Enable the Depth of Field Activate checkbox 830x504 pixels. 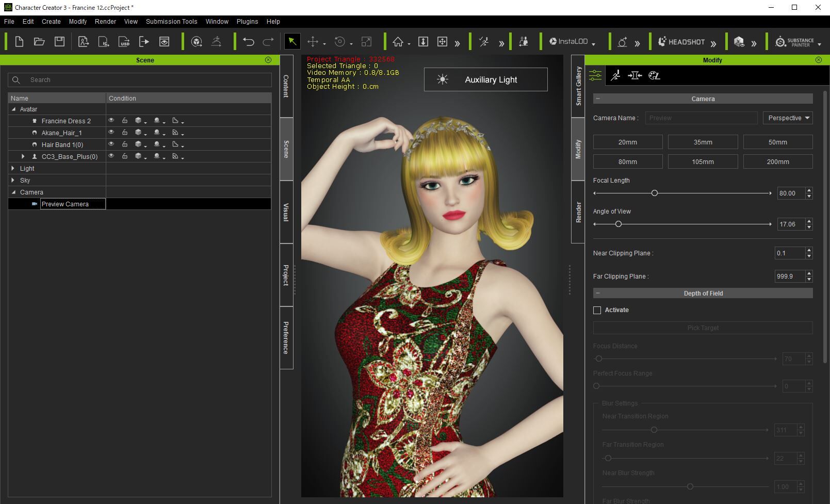point(597,310)
